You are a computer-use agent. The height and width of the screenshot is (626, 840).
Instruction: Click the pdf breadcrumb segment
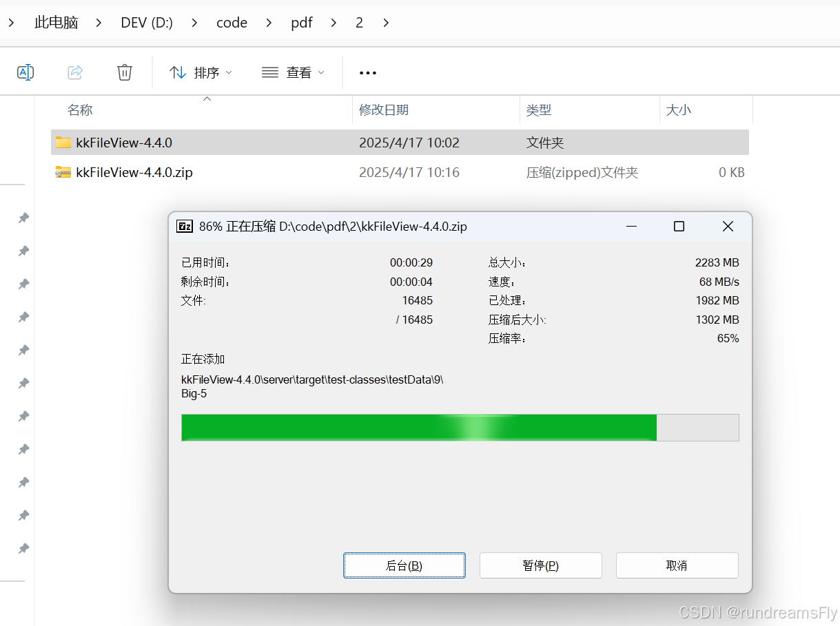tap(302, 23)
